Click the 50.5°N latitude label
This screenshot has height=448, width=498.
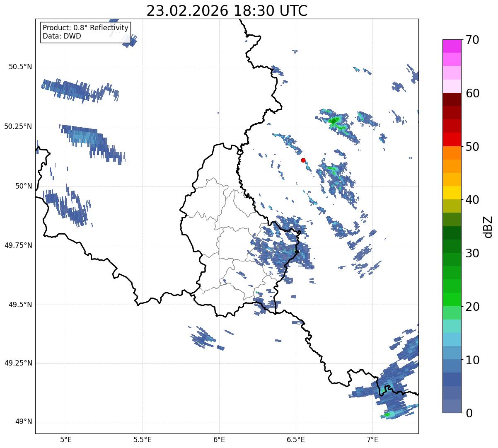coord(20,67)
